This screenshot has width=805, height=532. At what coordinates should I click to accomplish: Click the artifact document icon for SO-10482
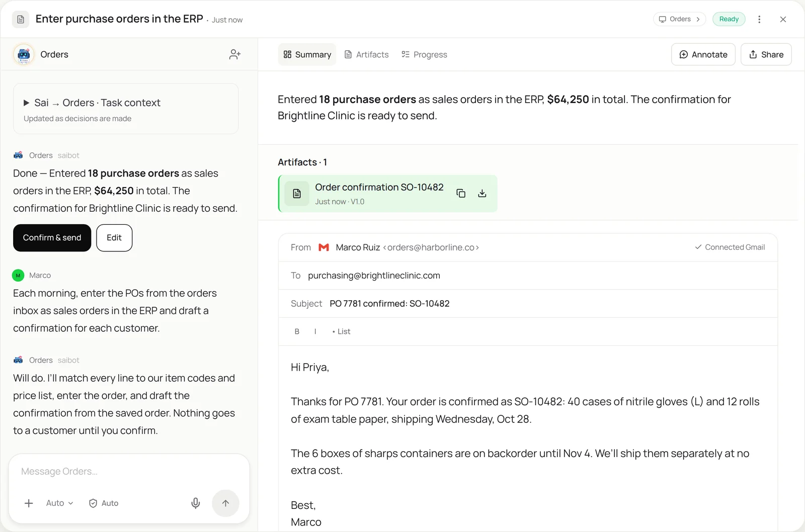[x=297, y=194]
